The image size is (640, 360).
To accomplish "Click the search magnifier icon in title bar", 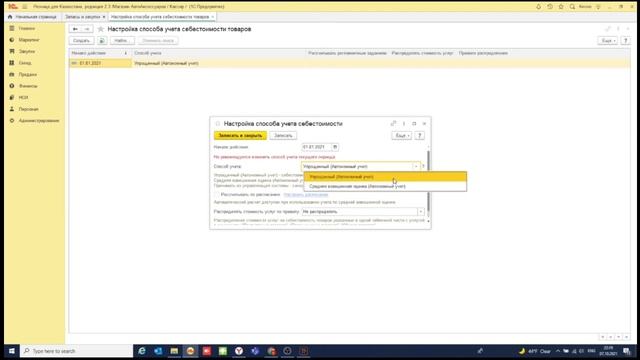I will tap(572, 7).
